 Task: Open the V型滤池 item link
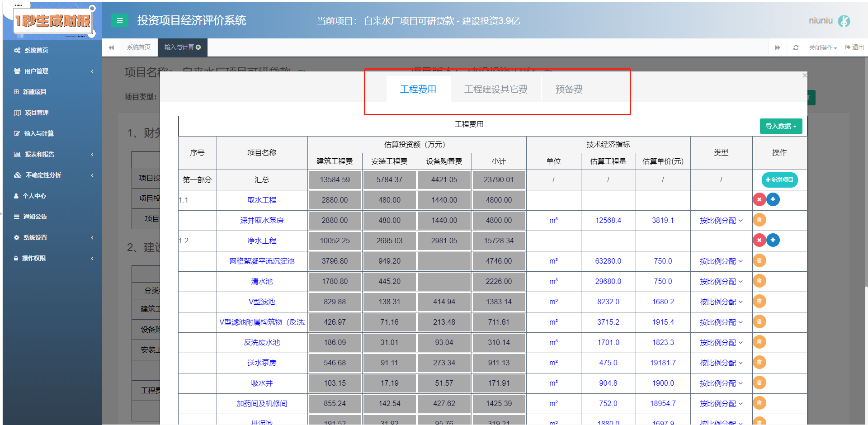[x=262, y=302]
